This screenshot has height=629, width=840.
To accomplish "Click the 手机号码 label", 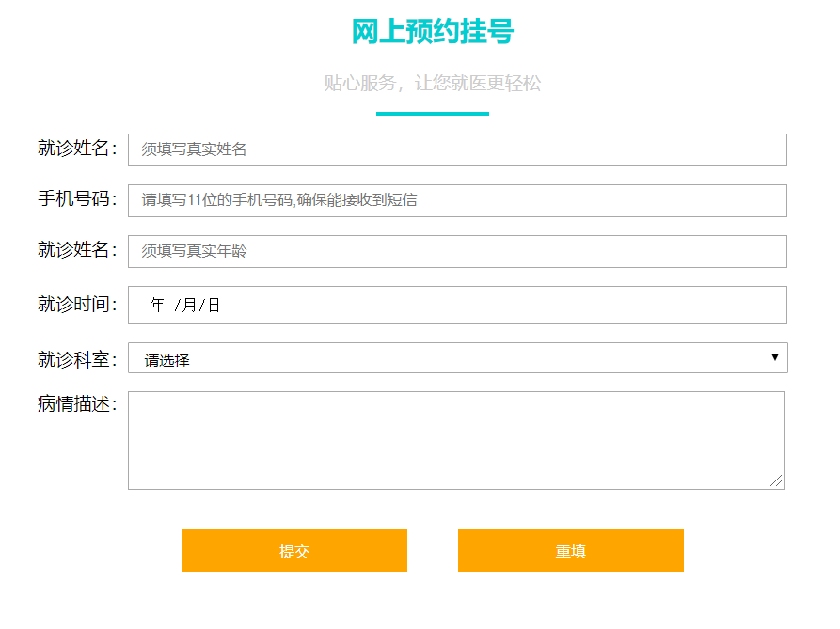I will (76, 199).
